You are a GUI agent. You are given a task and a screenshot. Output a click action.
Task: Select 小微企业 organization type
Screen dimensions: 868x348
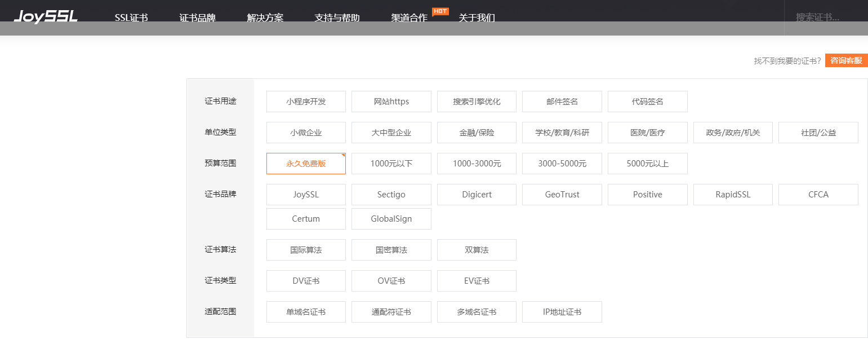click(x=306, y=133)
